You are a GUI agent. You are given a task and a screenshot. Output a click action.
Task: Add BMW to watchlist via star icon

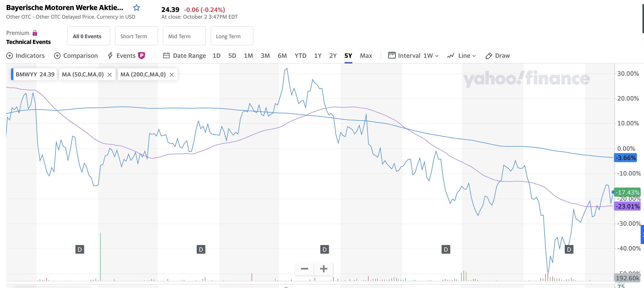point(136,8)
